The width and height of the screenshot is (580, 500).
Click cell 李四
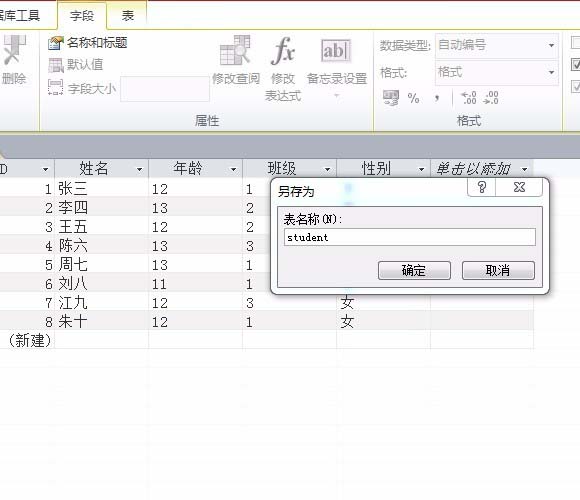101,208
